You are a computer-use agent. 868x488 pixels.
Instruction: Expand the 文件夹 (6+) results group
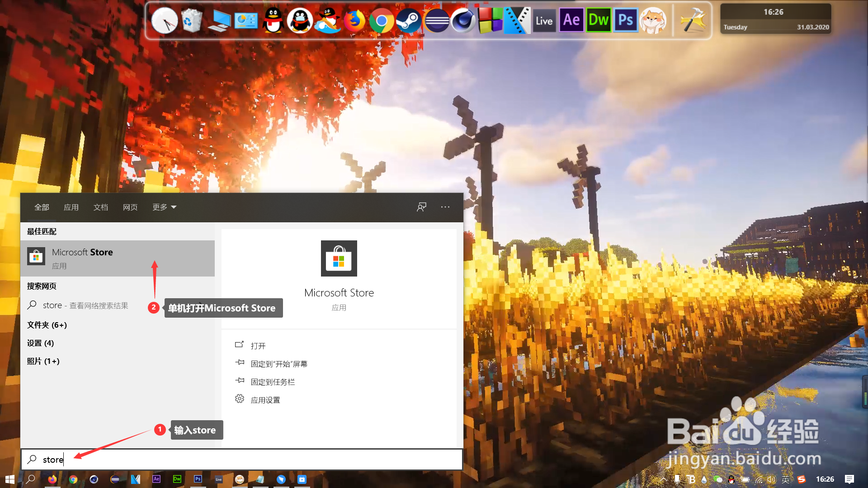pos(47,325)
